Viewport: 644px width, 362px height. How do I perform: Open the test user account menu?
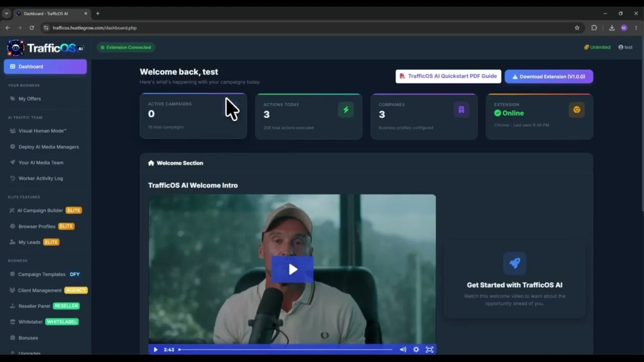625,47
